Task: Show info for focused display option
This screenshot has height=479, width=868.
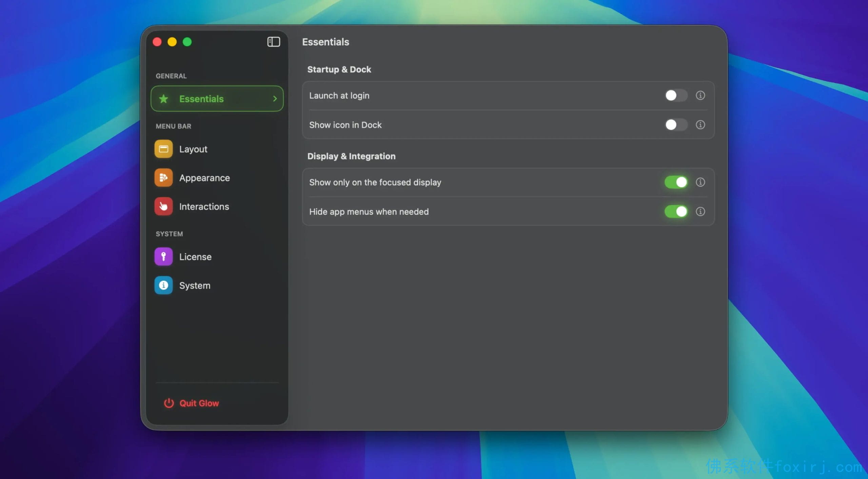Action: click(700, 182)
